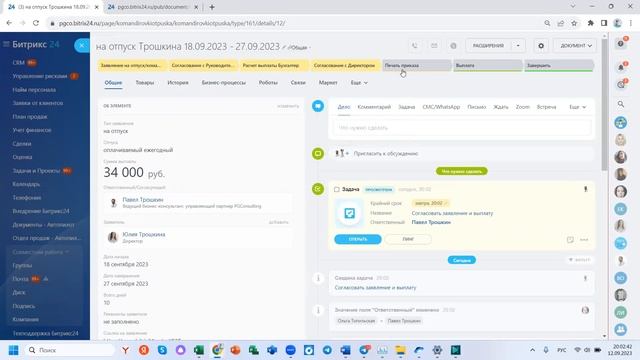Tick the Задача completion checkbox
The height and width of the screenshot is (360, 640).
[337, 189]
